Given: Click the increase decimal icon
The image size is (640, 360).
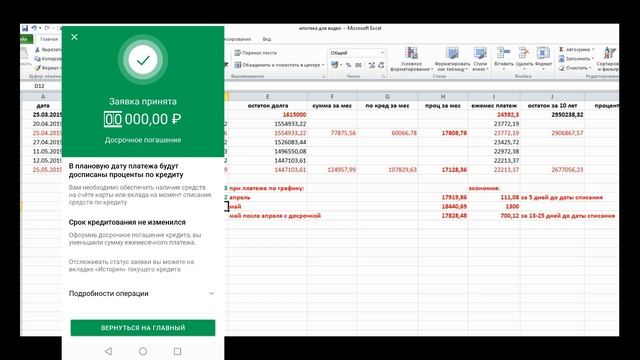Looking at the screenshot, I should click(x=371, y=65).
